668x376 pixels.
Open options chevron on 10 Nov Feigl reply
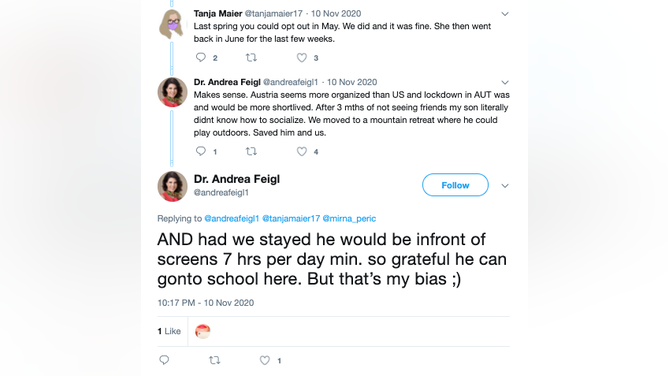(x=505, y=82)
